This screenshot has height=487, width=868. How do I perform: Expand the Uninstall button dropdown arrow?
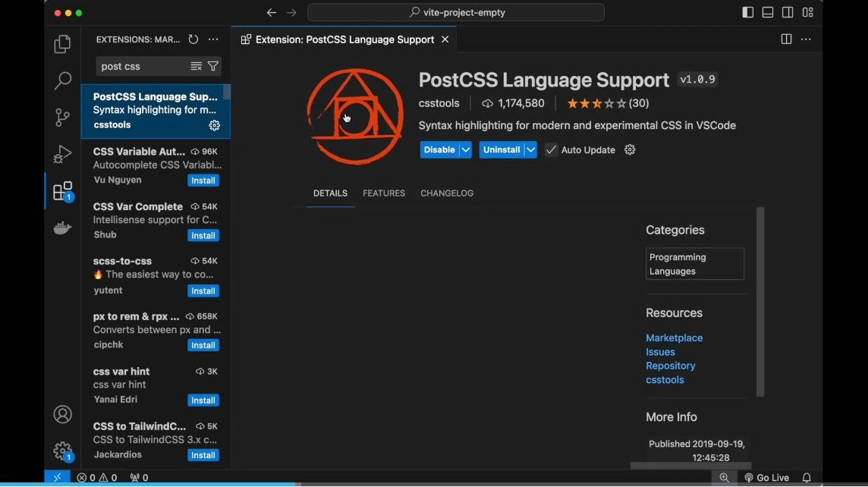531,150
